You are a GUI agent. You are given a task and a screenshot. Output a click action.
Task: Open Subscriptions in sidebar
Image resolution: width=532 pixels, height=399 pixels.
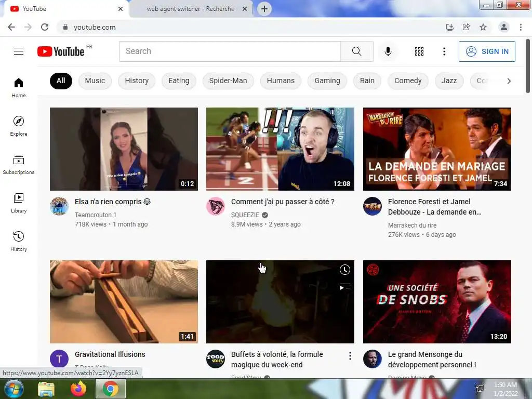pyautogui.click(x=19, y=165)
